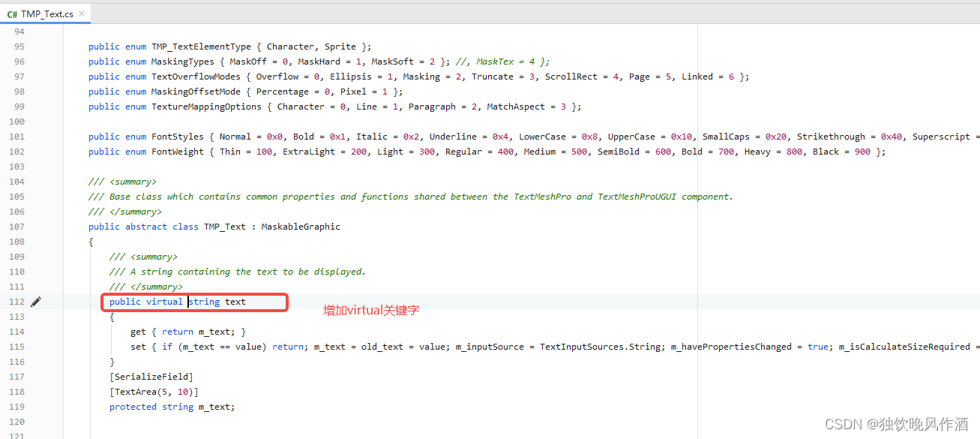Click the 'Black = 900' enum value

tap(841, 152)
